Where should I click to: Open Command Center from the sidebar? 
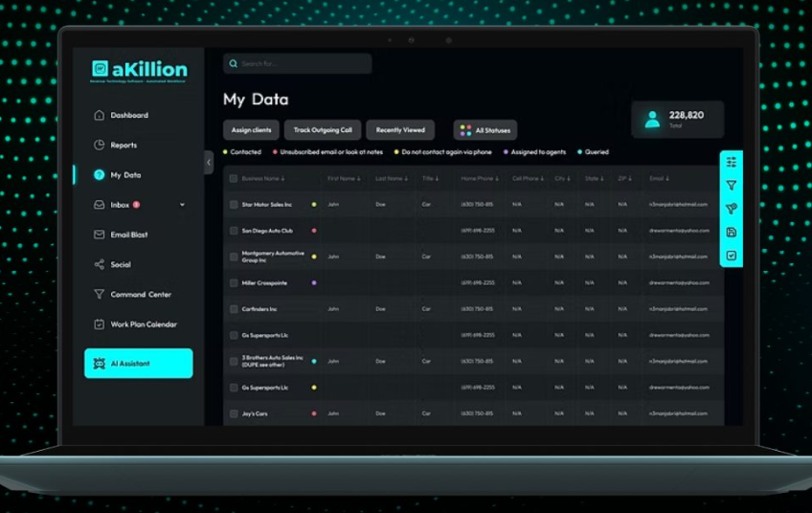tap(140, 295)
